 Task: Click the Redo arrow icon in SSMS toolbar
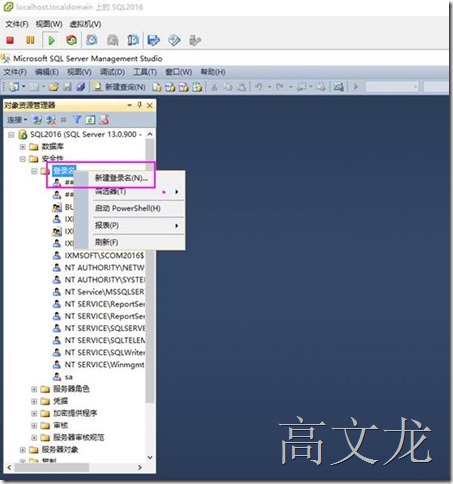click(x=280, y=87)
